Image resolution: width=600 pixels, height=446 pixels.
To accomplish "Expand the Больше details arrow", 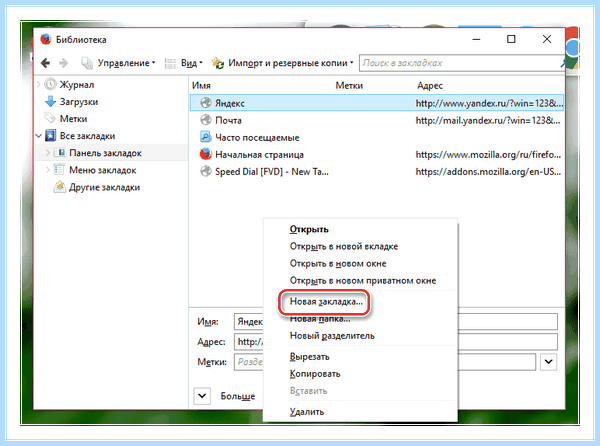I will coord(202,396).
